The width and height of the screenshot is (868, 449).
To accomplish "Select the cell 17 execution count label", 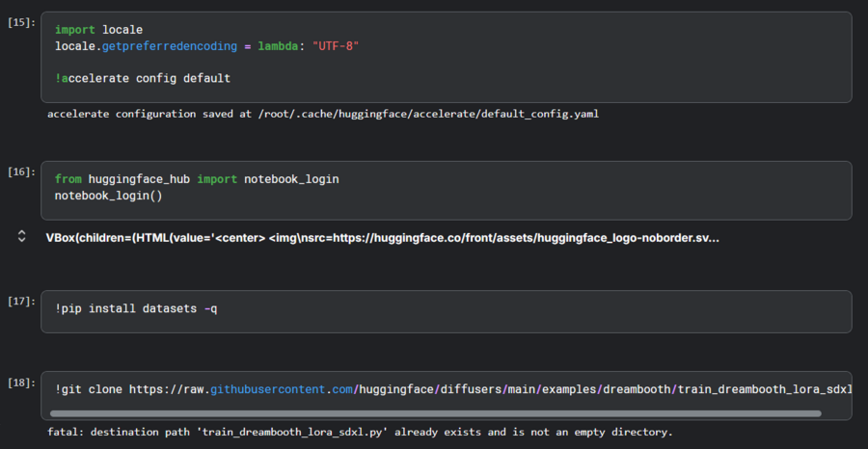I will [21, 301].
